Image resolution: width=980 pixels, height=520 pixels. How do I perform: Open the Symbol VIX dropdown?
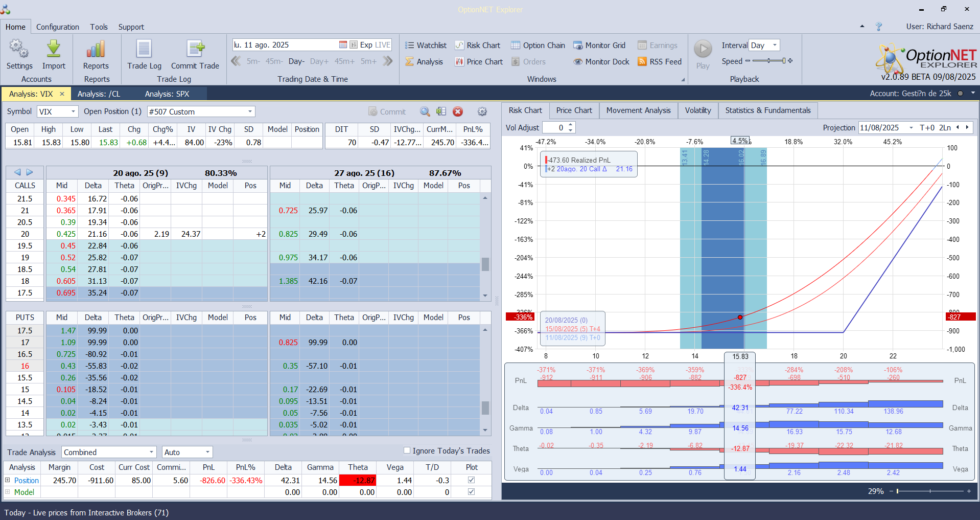[x=73, y=111]
